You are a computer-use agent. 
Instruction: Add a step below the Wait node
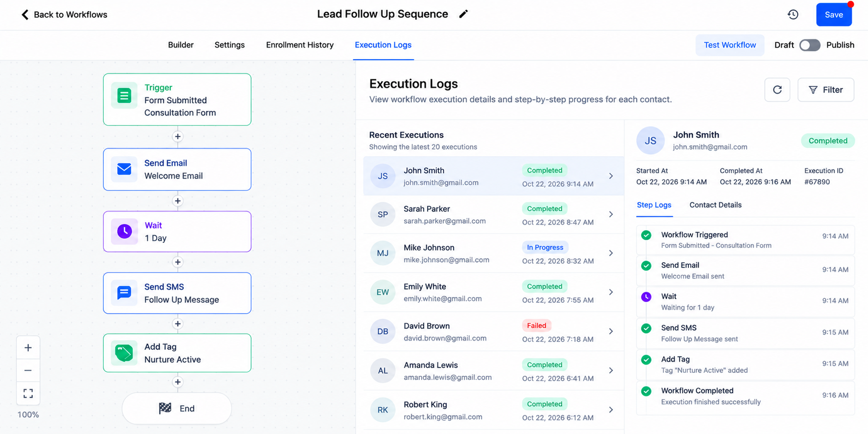tap(178, 262)
